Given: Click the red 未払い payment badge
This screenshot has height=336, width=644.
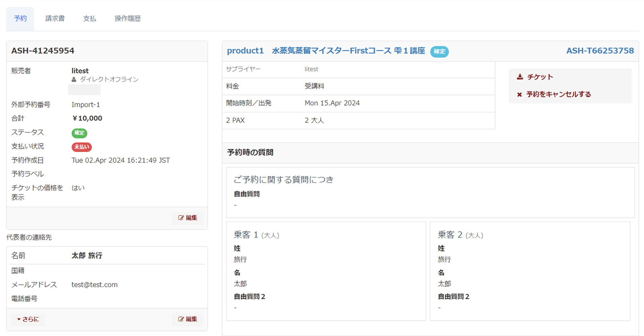Looking at the screenshot, I should (x=82, y=147).
